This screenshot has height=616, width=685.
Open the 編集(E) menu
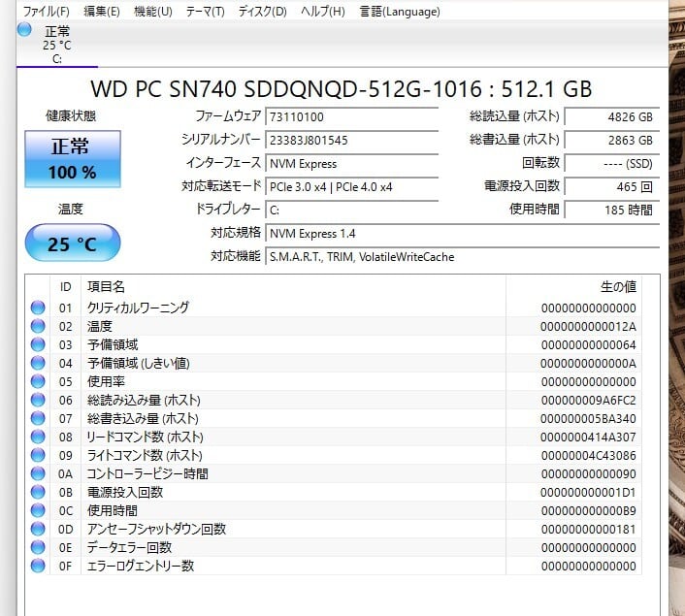[x=101, y=12]
